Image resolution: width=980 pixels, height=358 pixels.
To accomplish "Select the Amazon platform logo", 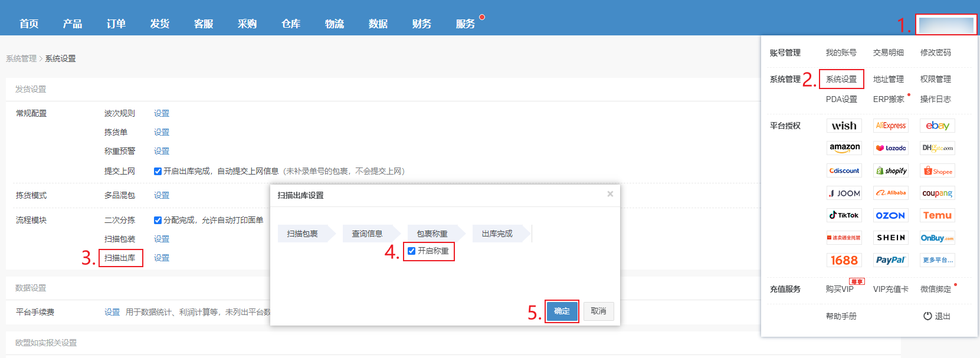I will point(844,148).
